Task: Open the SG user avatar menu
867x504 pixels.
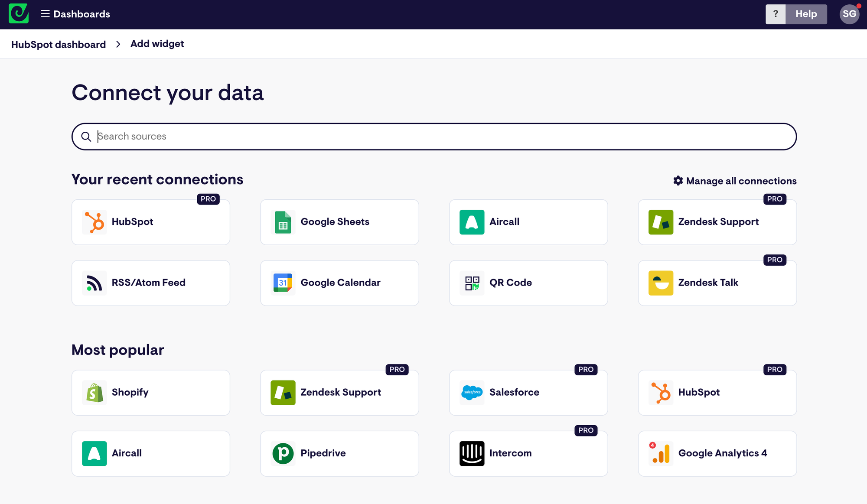Action: coord(849,14)
